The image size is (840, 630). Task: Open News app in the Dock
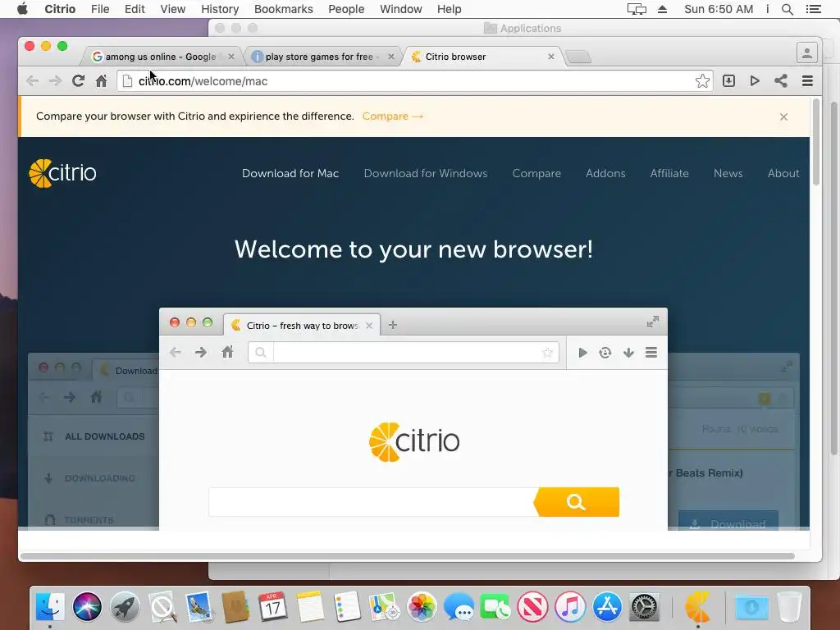532,607
